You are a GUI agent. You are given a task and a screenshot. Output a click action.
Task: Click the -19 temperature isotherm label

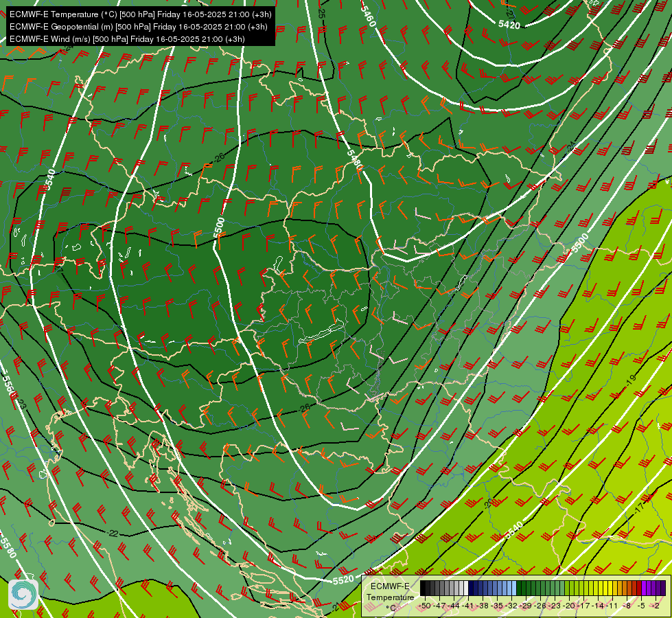[630, 380]
